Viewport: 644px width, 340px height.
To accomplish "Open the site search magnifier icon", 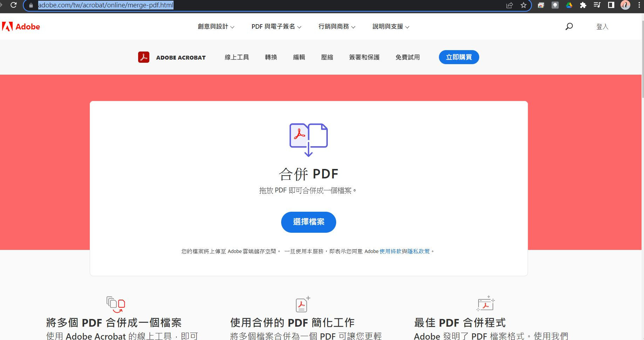I will pos(569,27).
